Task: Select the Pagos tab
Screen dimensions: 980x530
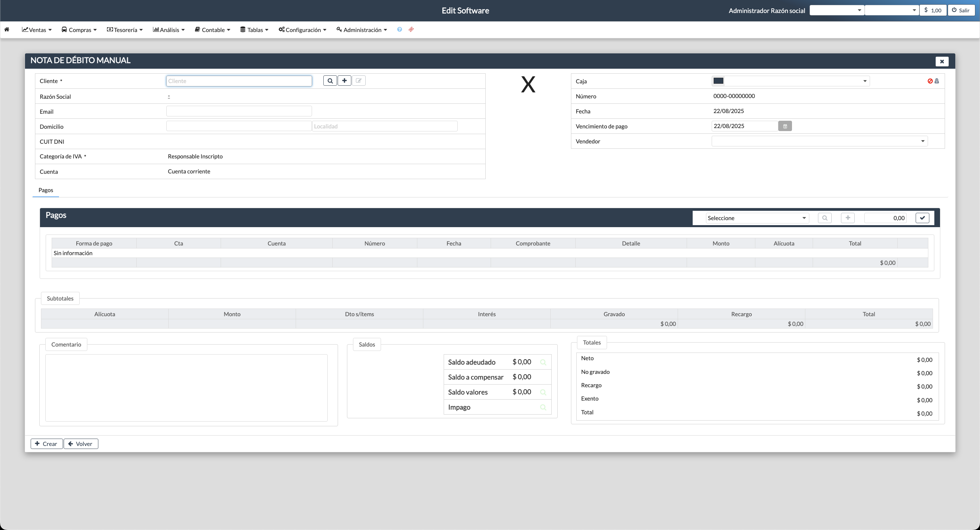Action: click(46, 190)
